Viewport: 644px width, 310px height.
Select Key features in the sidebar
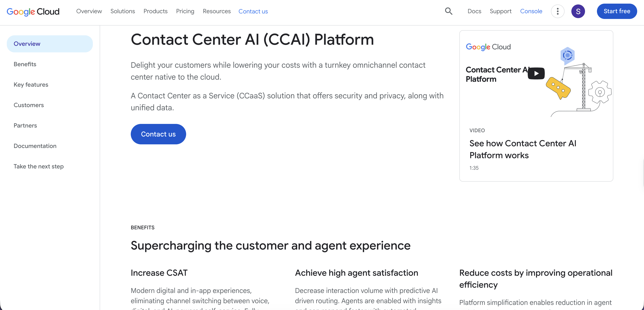coord(31,85)
